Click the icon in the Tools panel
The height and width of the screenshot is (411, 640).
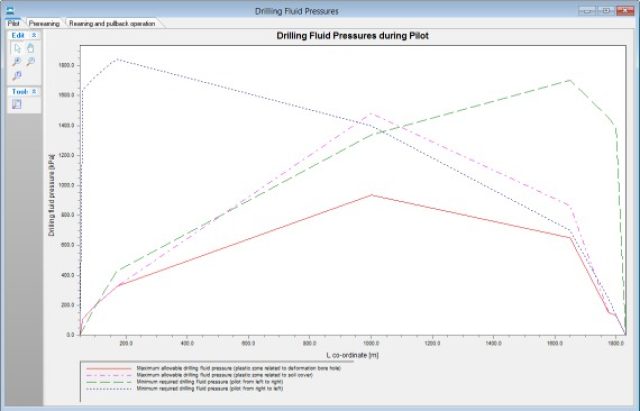tap(17, 105)
